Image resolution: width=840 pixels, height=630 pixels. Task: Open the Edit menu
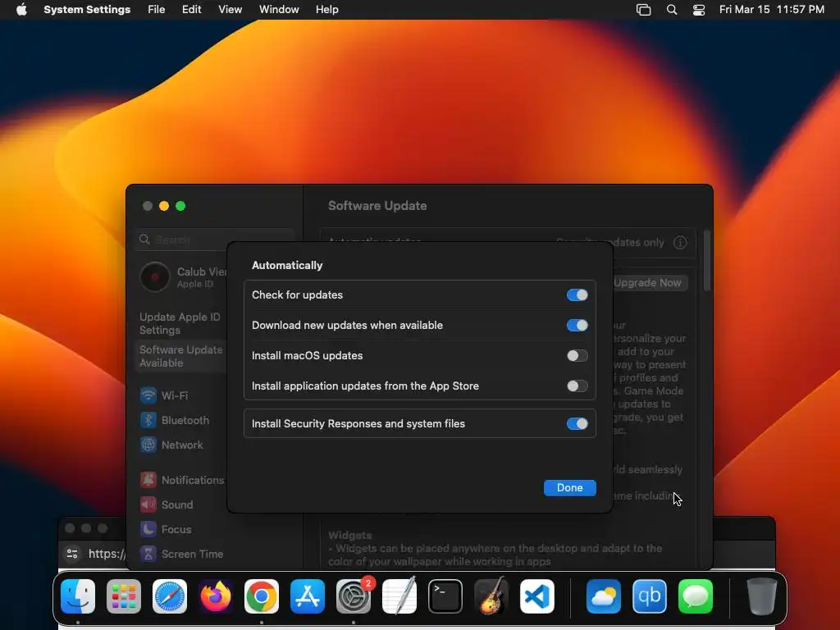pos(191,10)
